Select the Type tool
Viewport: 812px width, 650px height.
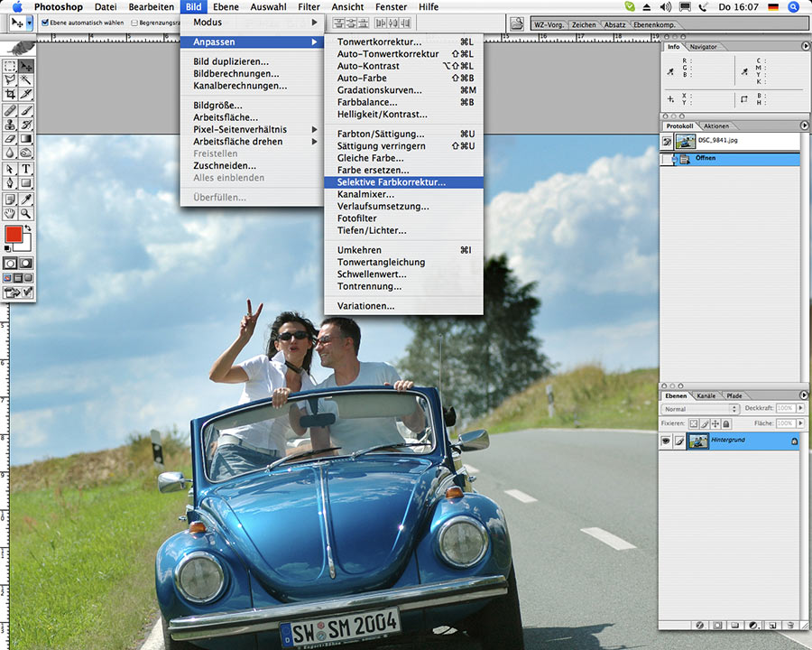coord(26,168)
